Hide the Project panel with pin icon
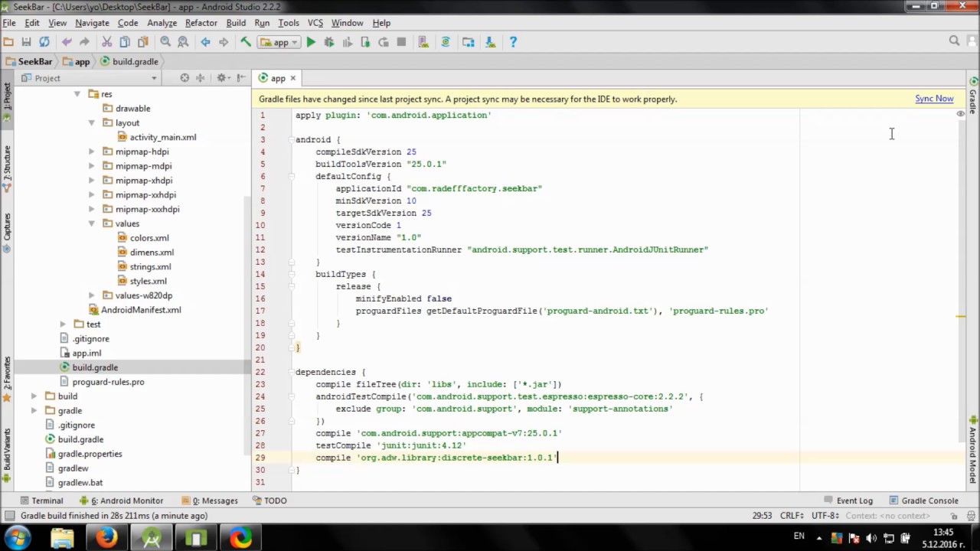This screenshot has height=551, width=980. pyautogui.click(x=241, y=78)
